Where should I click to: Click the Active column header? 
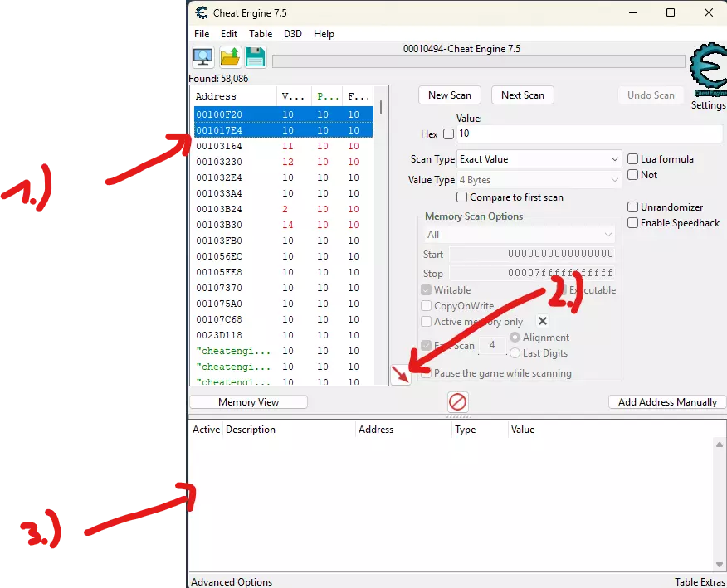tap(206, 430)
